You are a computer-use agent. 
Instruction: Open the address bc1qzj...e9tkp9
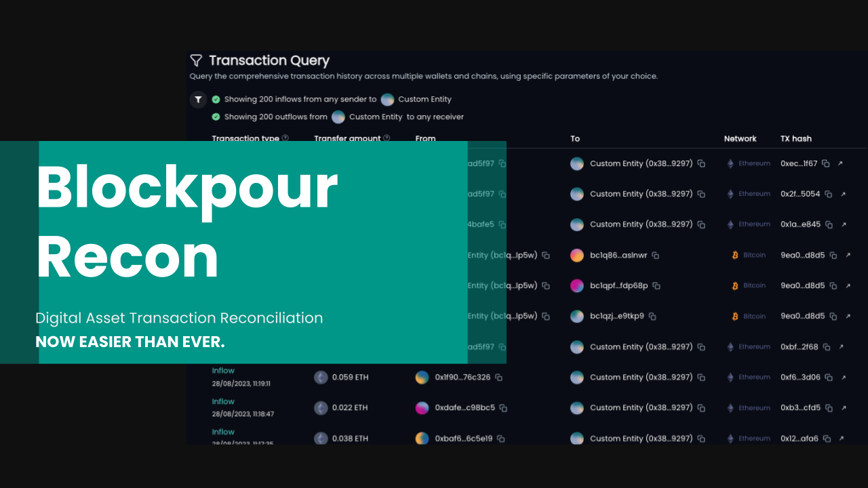click(x=617, y=317)
